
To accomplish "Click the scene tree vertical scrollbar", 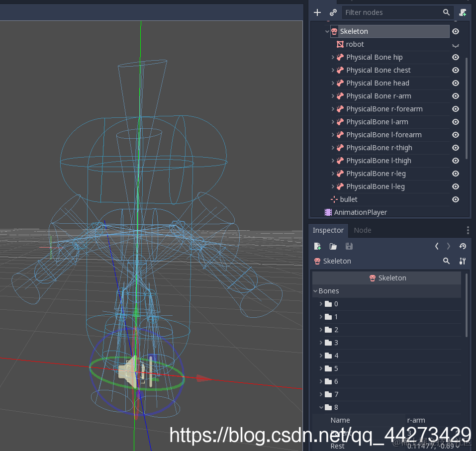I will 467,108.
